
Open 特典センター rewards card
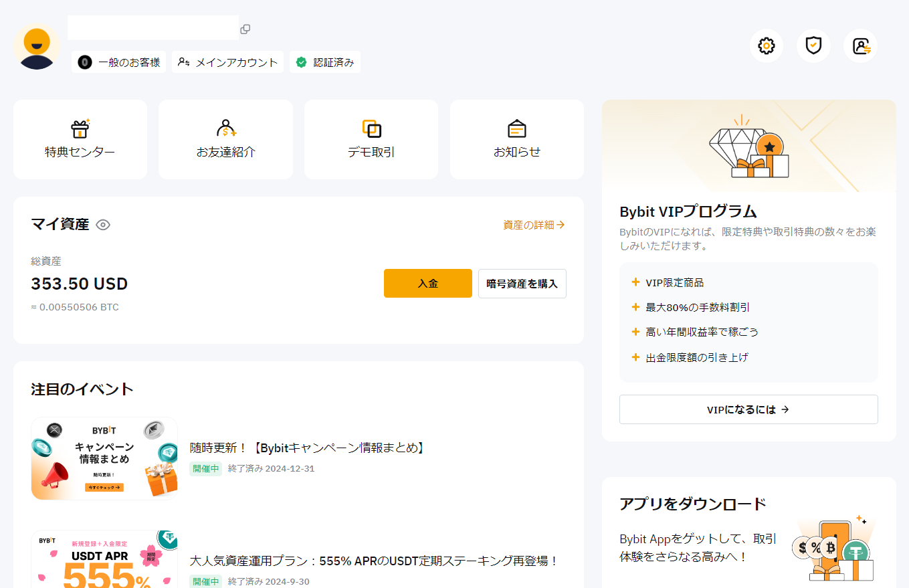point(80,139)
